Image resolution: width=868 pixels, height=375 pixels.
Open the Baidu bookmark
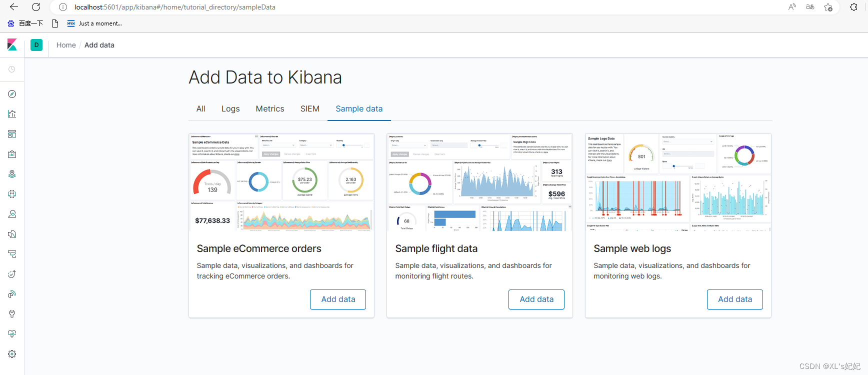pos(25,23)
